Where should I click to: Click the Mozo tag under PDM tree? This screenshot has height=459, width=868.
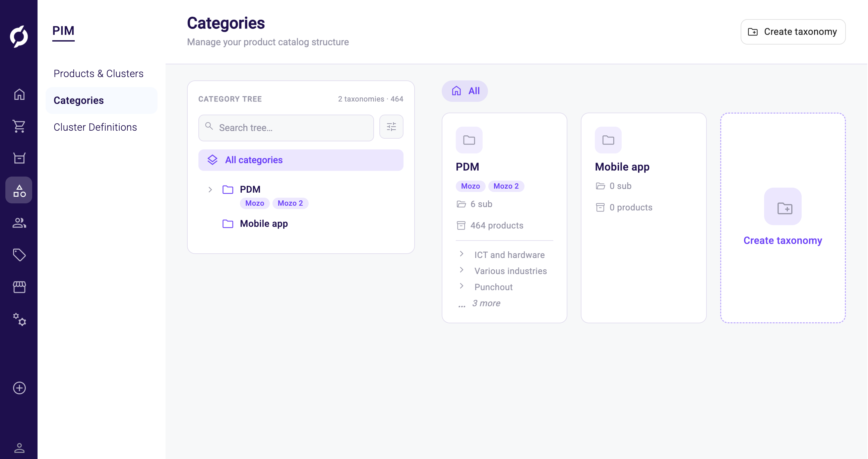click(x=254, y=203)
